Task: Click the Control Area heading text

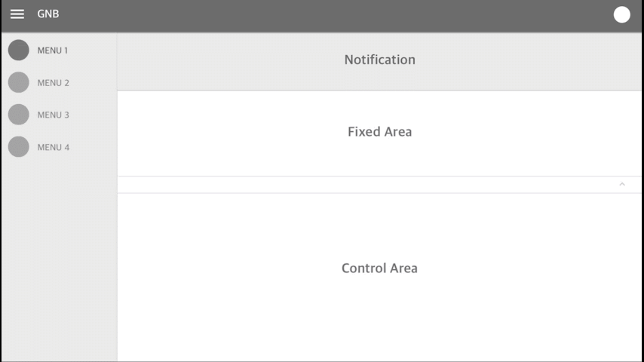Action: coord(379,268)
